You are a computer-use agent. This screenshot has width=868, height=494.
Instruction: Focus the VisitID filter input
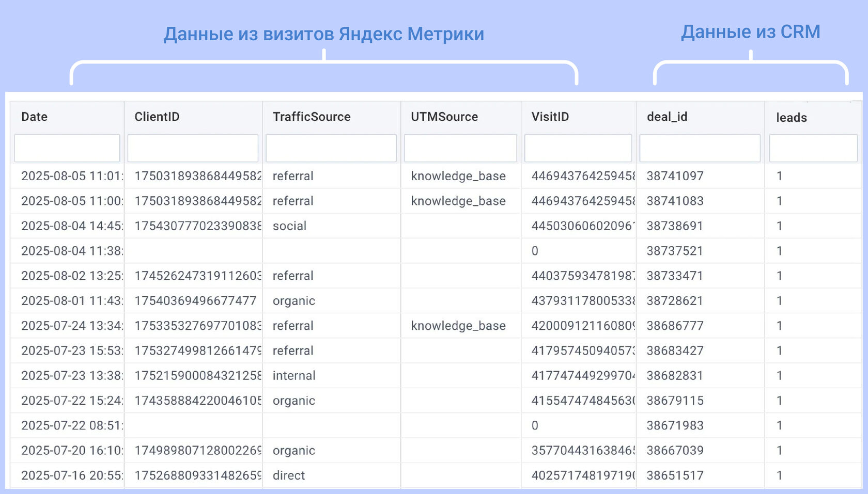(578, 148)
